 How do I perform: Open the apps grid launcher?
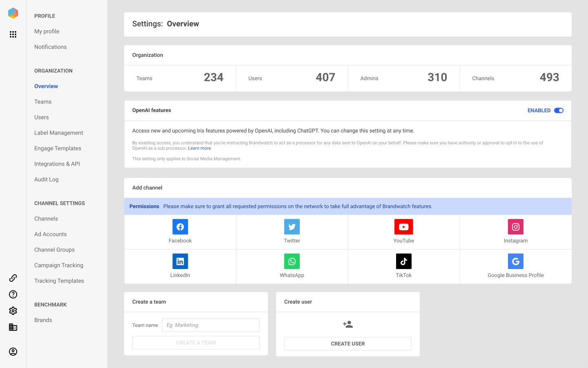(13, 34)
